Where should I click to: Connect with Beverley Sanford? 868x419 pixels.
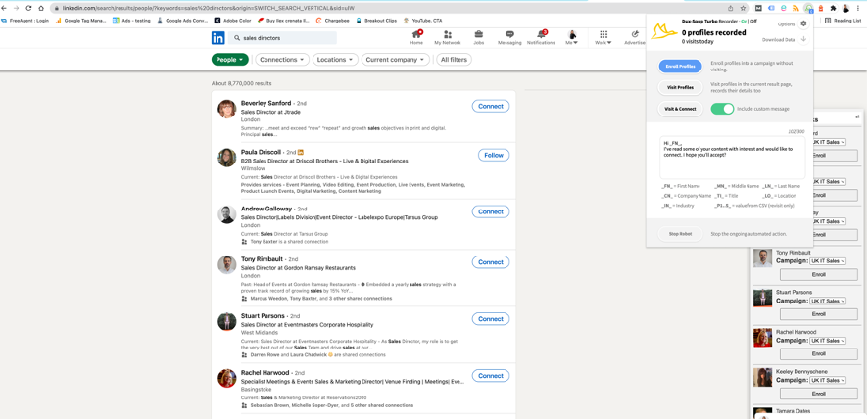click(x=491, y=106)
